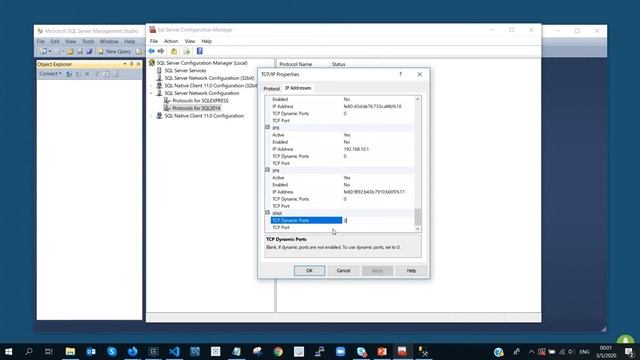Collapse the IP8 section
The width and height of the screenshot is (640, 360).
267,127
